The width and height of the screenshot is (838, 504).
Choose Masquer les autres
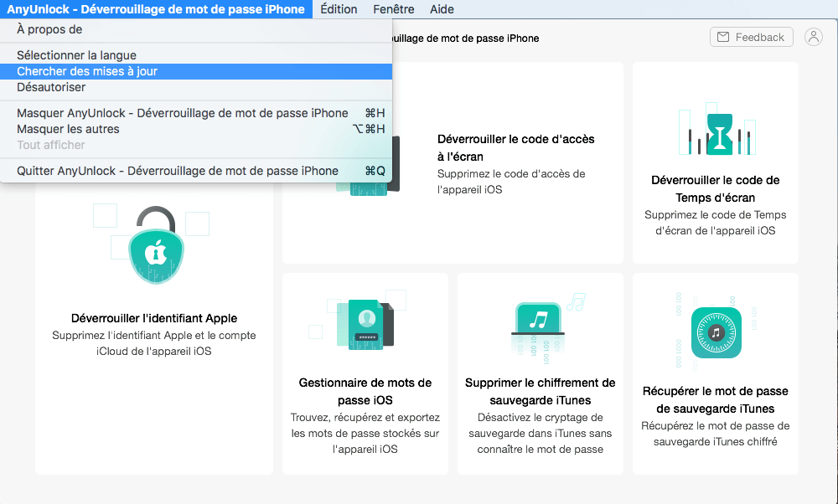coord(196,129)
